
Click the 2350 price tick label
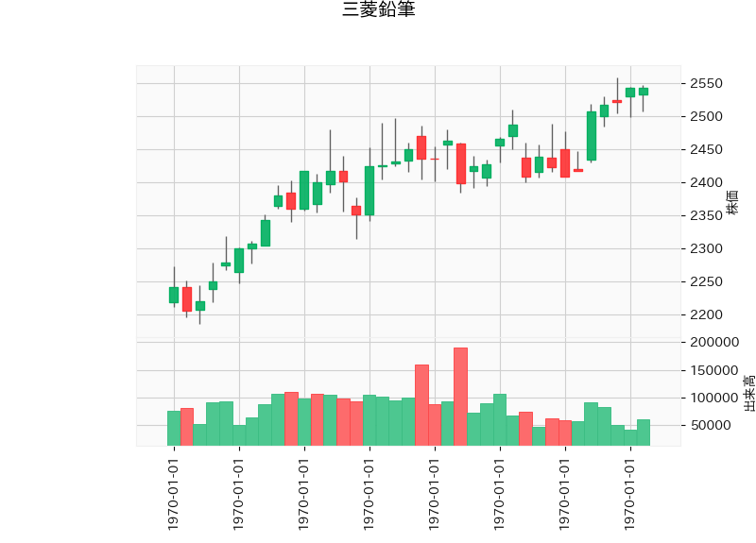[706, 215]
